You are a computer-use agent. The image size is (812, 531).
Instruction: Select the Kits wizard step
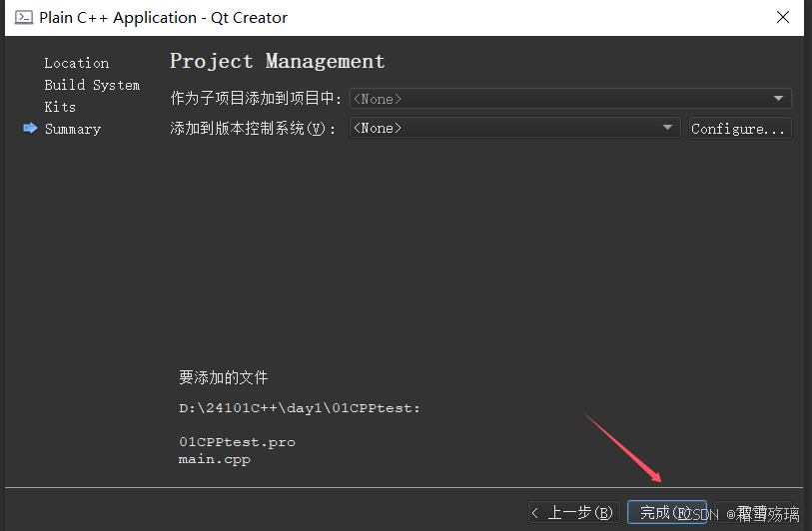[60, 107]
